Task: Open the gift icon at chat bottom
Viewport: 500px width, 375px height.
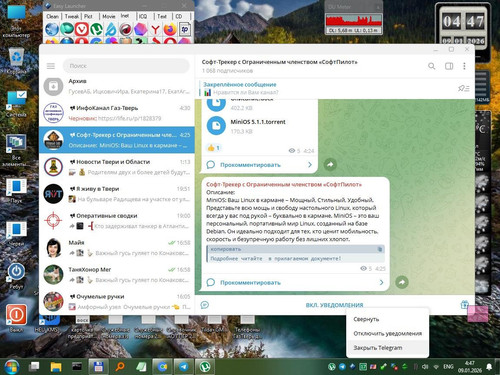Action: click(464, 305)
